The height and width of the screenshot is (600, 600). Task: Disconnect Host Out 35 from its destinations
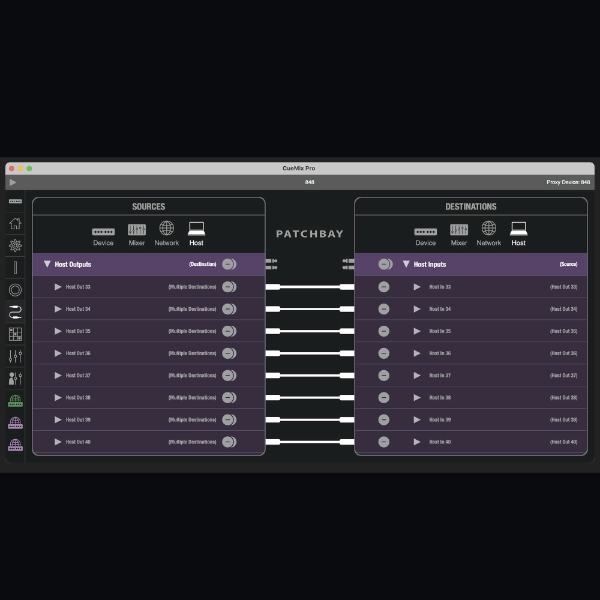(229, 331)
